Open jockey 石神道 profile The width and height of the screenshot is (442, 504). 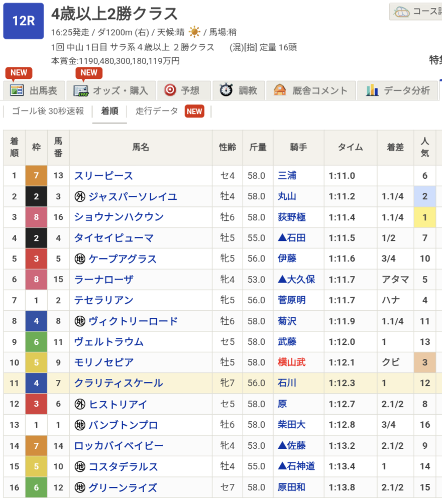point(296,466)
